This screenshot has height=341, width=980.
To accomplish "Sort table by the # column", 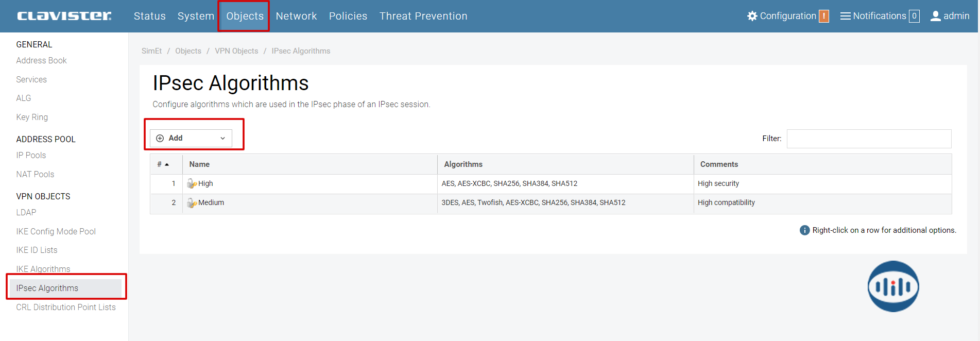I will (x=163, y=164).
